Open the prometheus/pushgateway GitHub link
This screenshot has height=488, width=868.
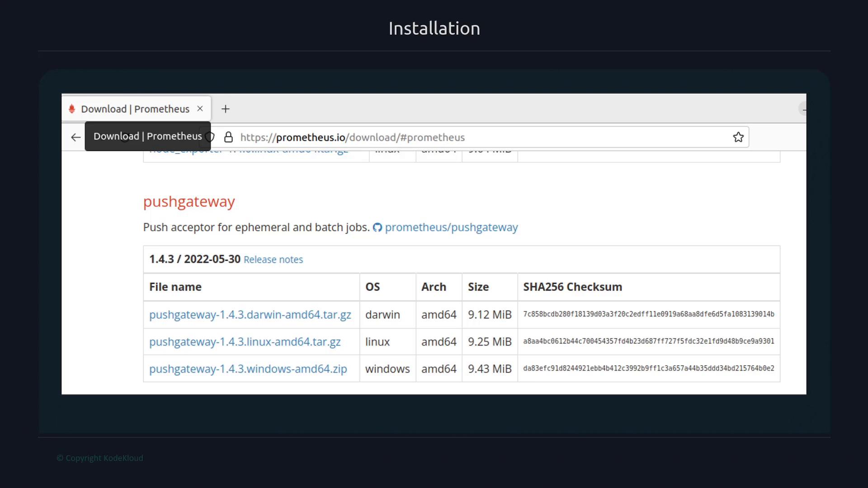click(451, 227)
